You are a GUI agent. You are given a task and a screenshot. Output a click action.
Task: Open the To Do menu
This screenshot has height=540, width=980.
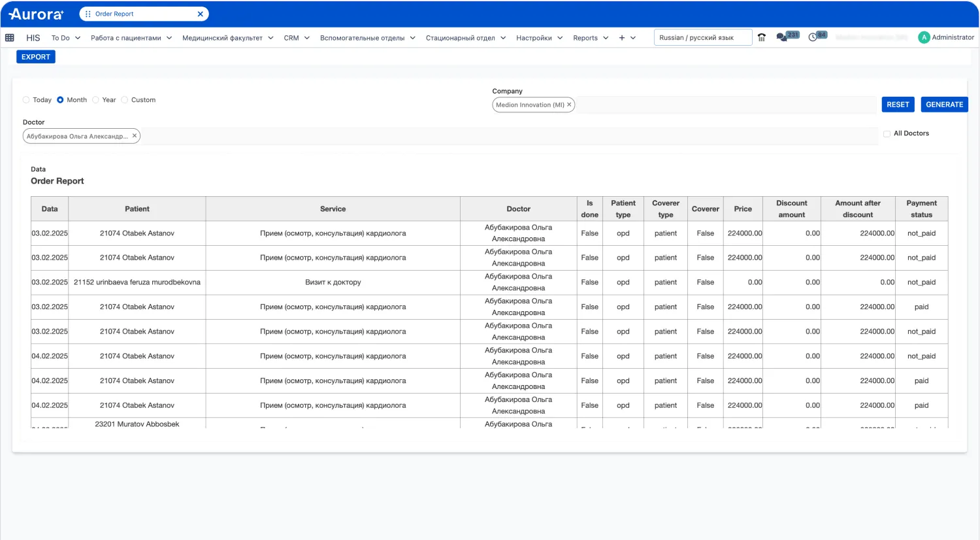[63, 37]
